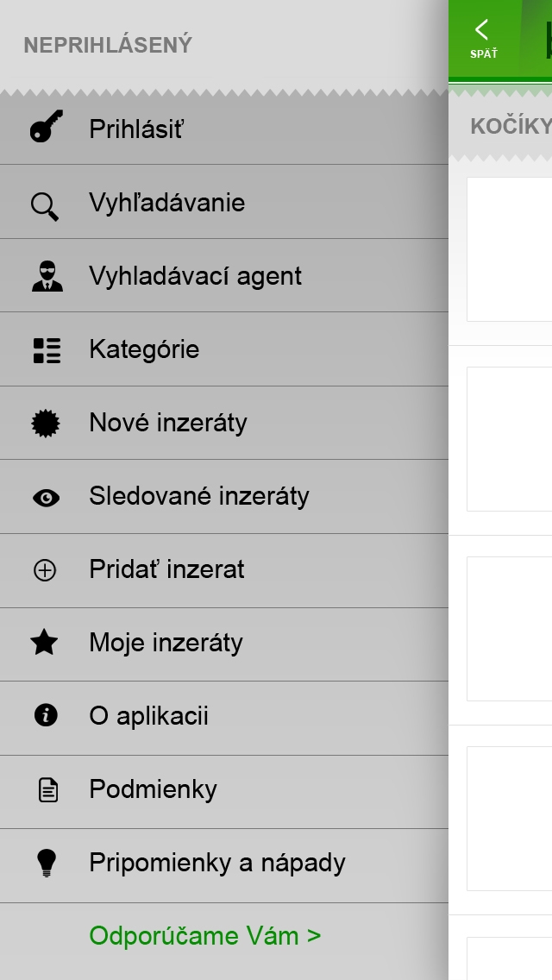Open the first listing card below the Kočíky header

(x=509, y=249)
